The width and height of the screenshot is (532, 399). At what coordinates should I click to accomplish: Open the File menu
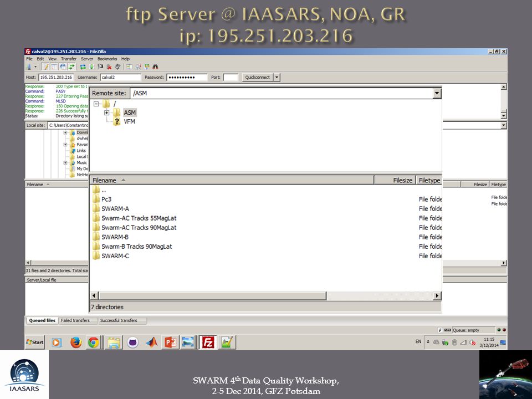29,59
